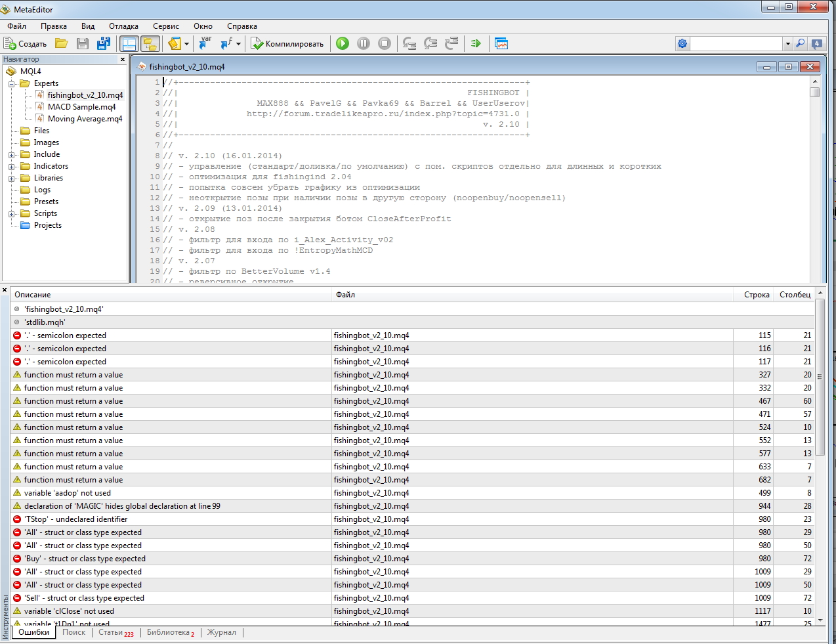The width and height of the screenshot is (836, 644).
Task: Expand the Indicators folder in Navigator
Action: point(11,167)
